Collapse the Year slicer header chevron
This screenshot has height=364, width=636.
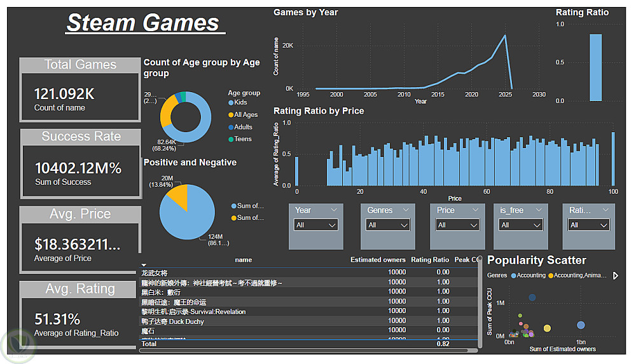point(334,210)
